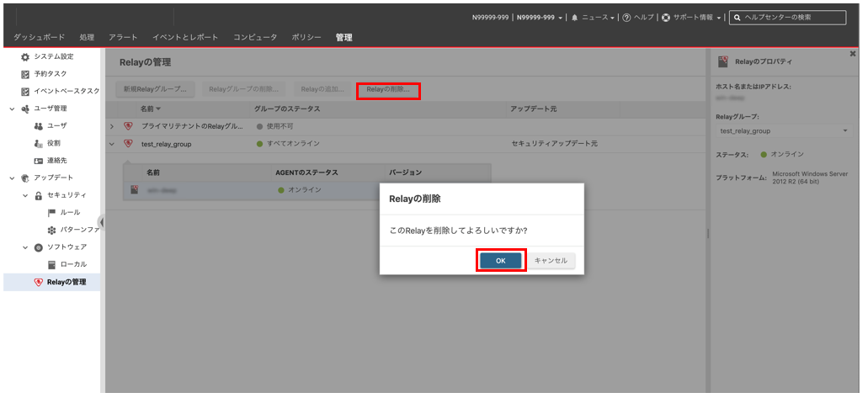Image resolution: width=868 pixels, height=398 pixels.
Task: Click the 使用不可 status cell
Action: click(x=274, y=127)
